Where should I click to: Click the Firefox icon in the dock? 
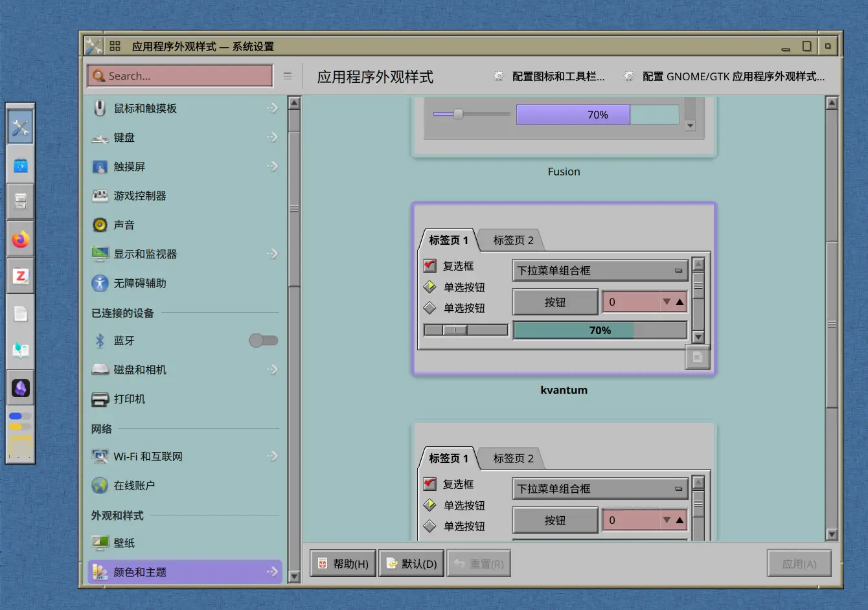click(x=21, y=240)
